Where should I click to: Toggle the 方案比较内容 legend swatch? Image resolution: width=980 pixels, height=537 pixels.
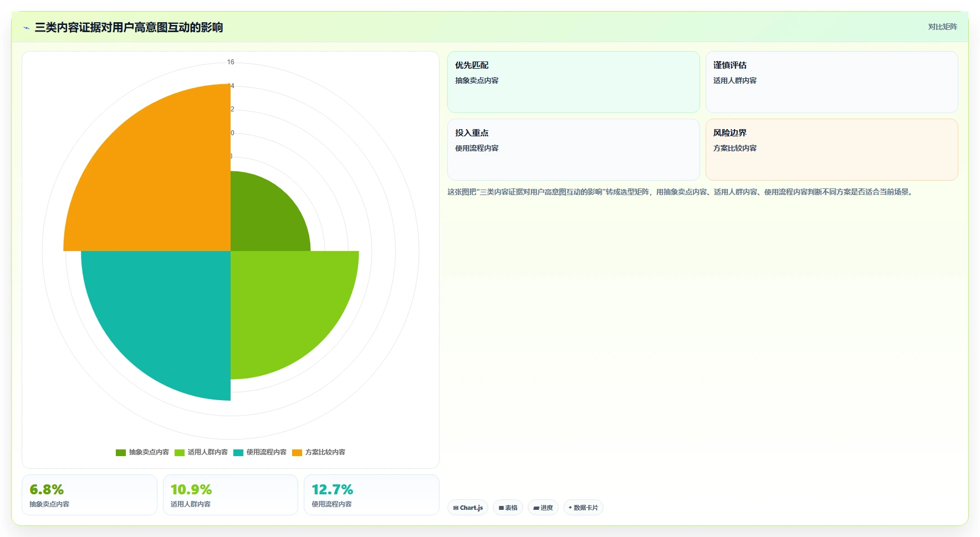pyautogui.click(x=297, y=453)
